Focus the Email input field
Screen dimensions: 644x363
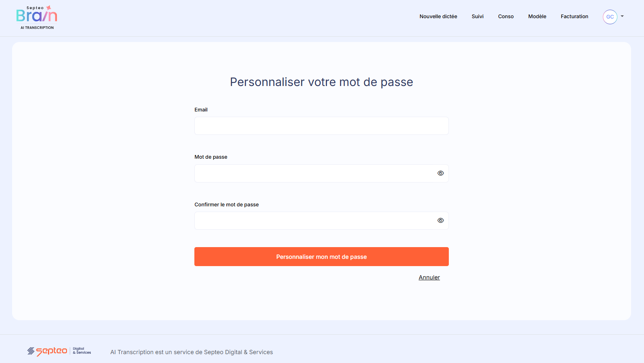click(321, 126)
